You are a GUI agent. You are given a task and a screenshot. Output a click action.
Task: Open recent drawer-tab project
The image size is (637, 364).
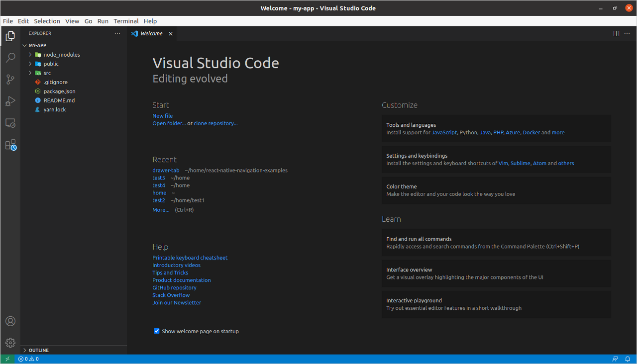point(166,171)
